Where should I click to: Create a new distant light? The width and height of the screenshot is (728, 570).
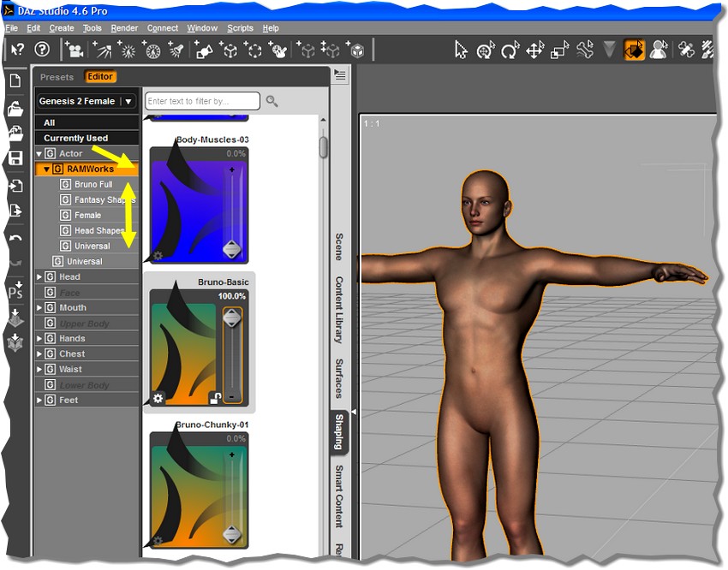[102, 50]
